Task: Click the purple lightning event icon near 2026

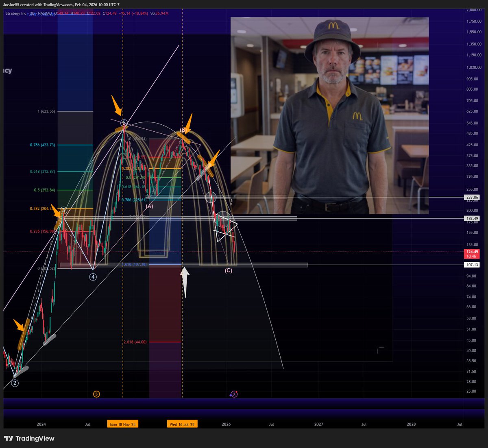Action: coord(234,394)
